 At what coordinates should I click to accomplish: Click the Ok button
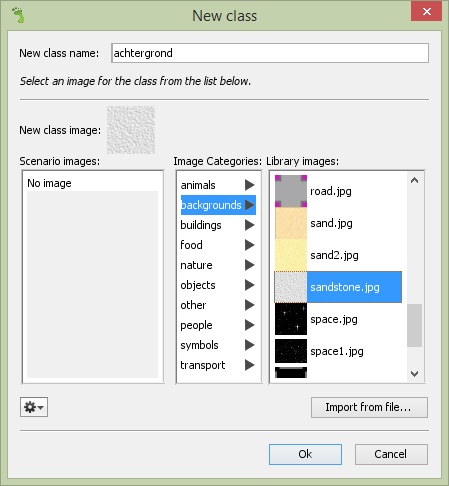coord(305,454)
